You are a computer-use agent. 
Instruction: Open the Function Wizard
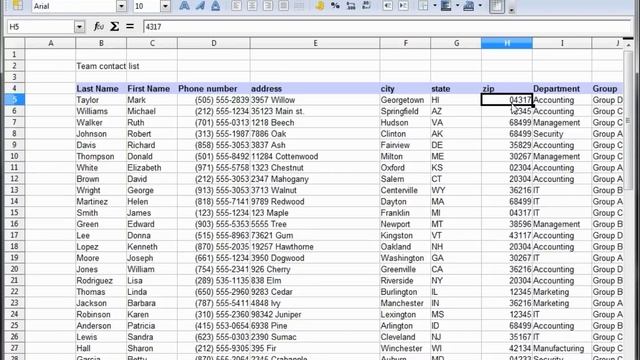pyautogui.click(x=98, y=27)
